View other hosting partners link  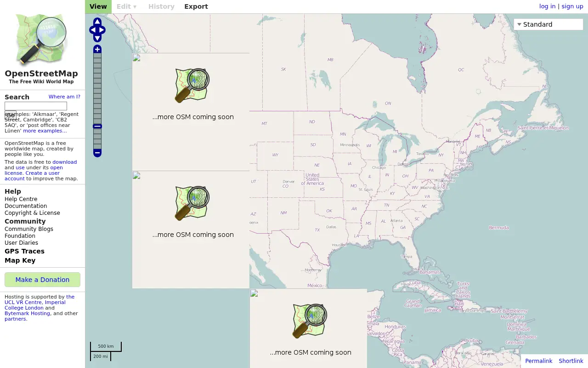point(15,319)
